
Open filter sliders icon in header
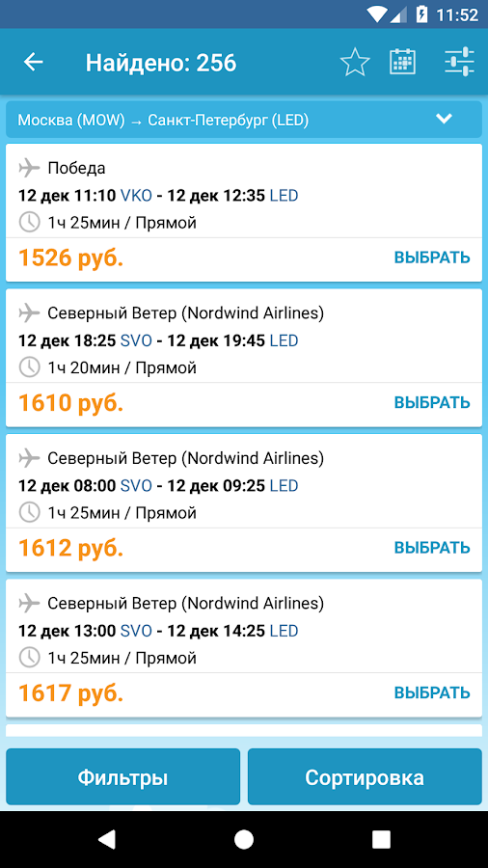459,62
